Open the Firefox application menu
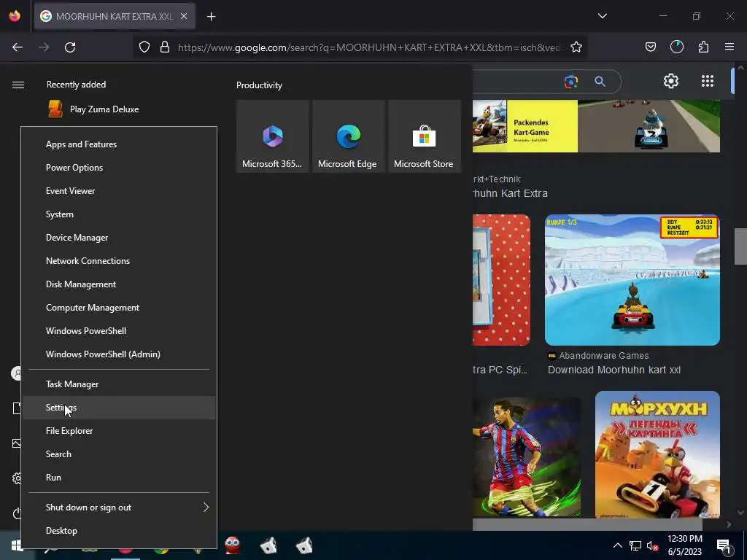 point(729,47)
